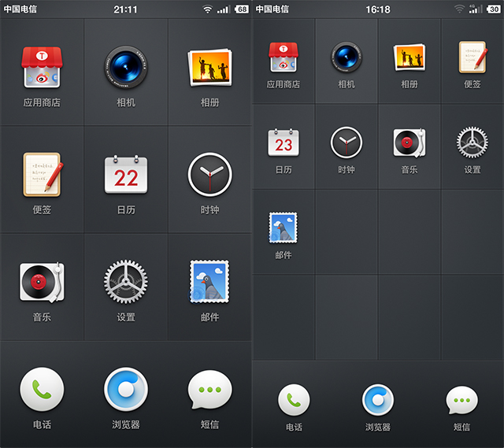Viewport: 504px width, 448px height.
Task: Tap the battery indicator showing 68
Action: (242, 9)
